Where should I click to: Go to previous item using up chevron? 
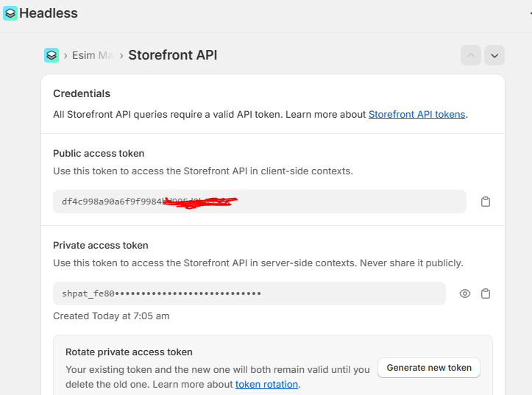pyautogui.click(x=471, y=55)
